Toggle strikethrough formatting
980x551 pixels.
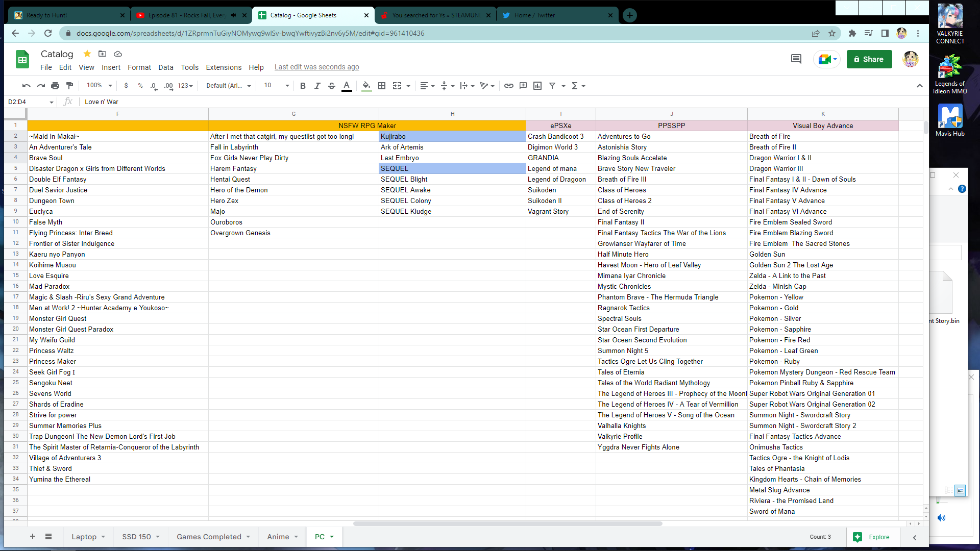point(331,86)
